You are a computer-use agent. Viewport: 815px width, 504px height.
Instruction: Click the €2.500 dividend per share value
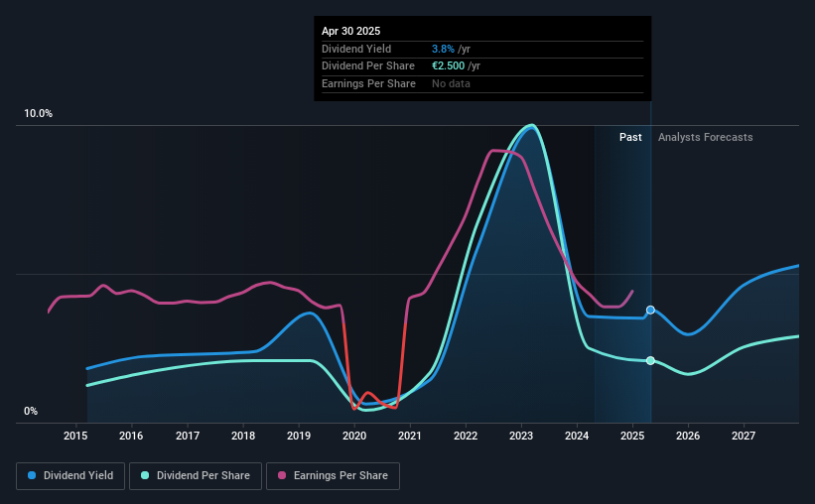[448, 66]
